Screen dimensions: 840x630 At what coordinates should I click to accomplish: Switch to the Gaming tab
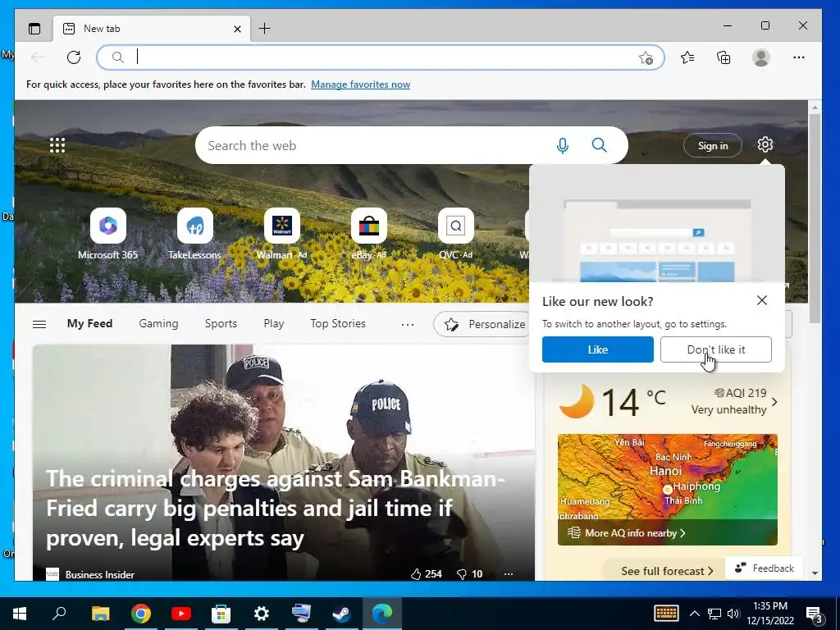(x=158, y=323)
